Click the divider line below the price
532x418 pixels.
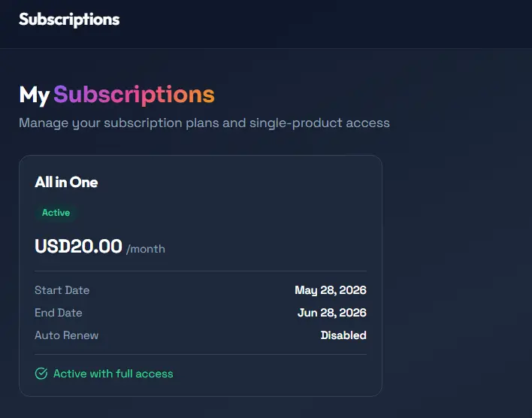(201, 271)
